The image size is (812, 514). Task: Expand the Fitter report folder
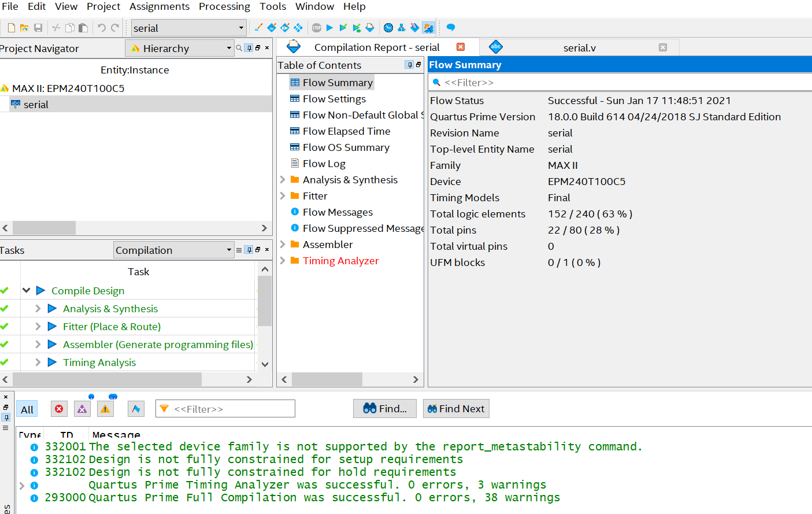pyautogui.click(x=283, y=195)
